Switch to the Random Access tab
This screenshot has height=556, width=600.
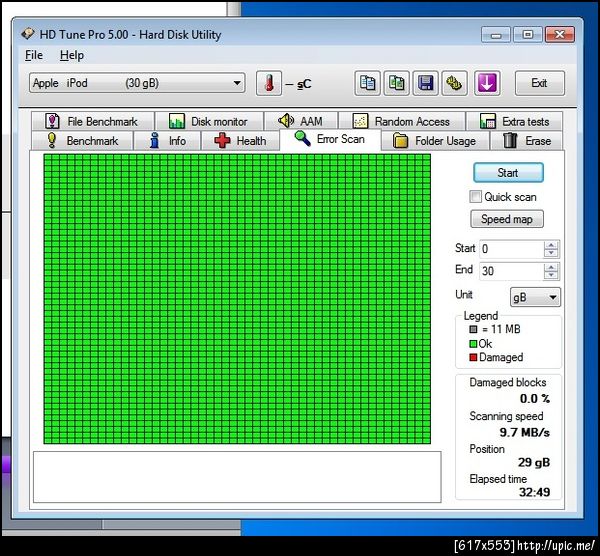(402, 121)
